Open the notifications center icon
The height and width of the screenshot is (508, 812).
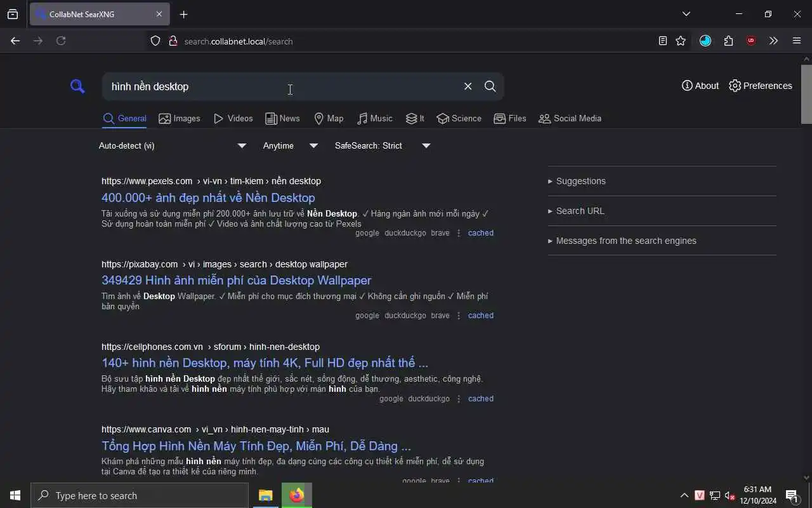(x=791, y=495)
